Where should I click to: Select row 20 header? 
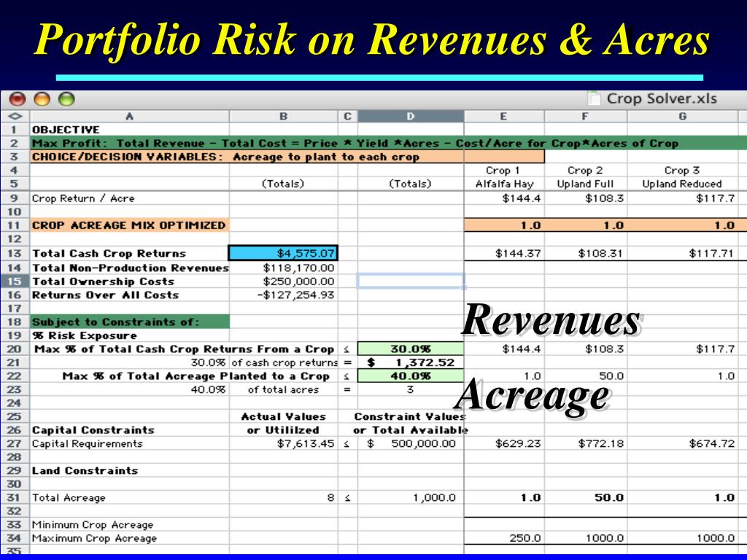15,349
